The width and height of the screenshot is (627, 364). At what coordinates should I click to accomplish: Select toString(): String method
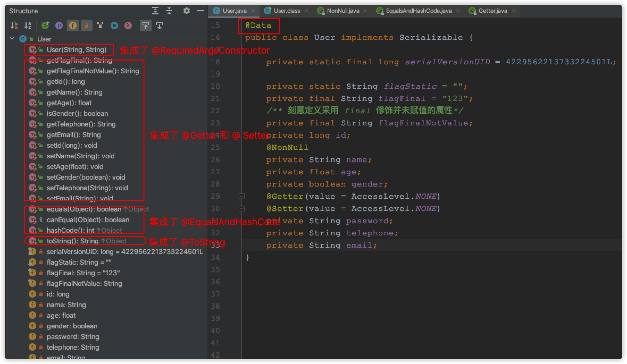pyautogui.click(x=73, y=241)
